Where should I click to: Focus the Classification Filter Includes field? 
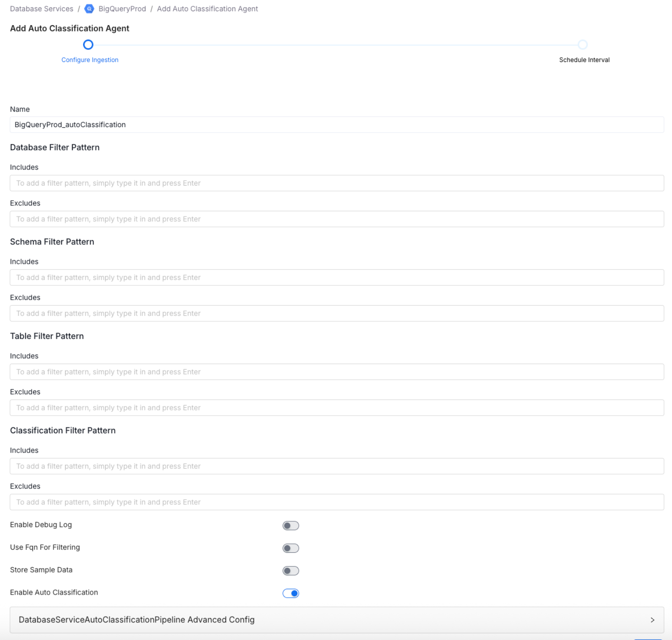(x=337, y=466)
